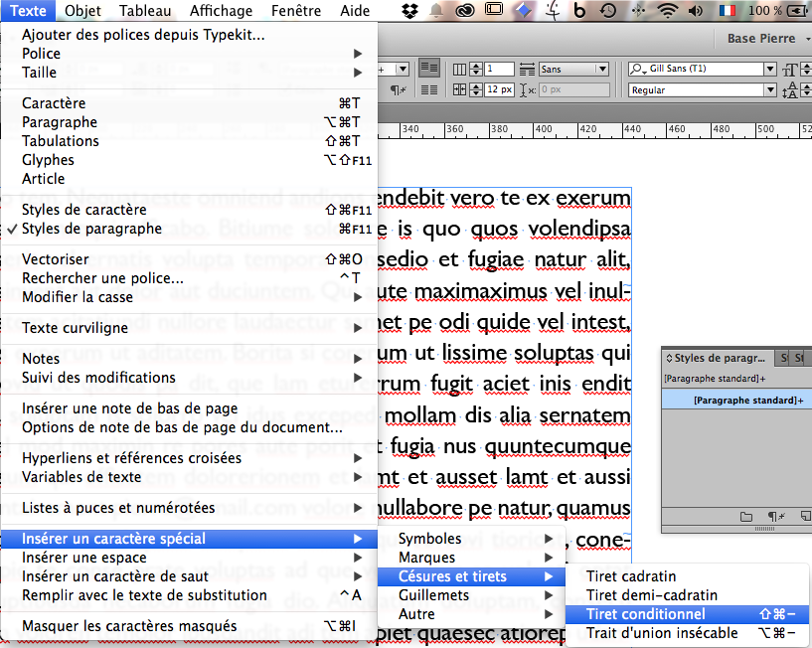Click the new paragraph style icon
The width and height of the screenshot is (812, 648).
click(805, 516)
